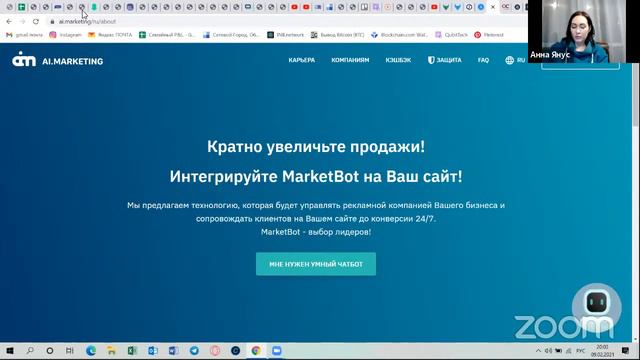Launch Microsoft Edge from taskbar
This screenshot has width=640, height=360.
(91, 351)
